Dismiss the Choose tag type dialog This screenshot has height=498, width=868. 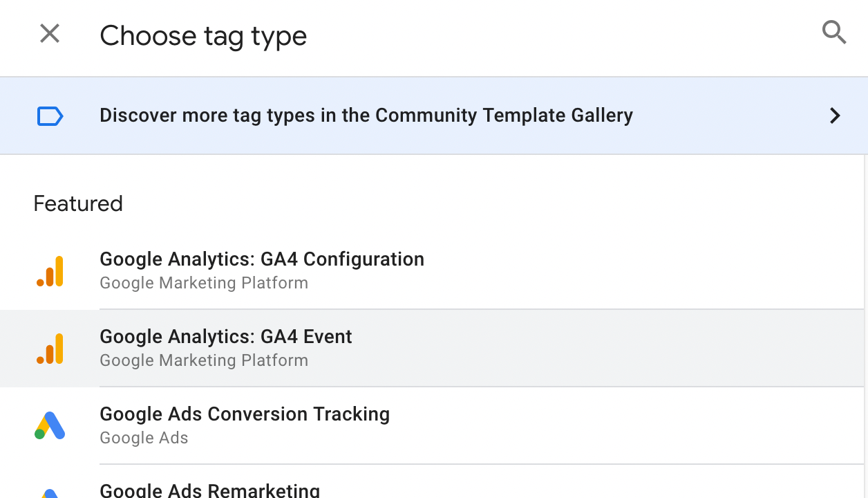49,33
